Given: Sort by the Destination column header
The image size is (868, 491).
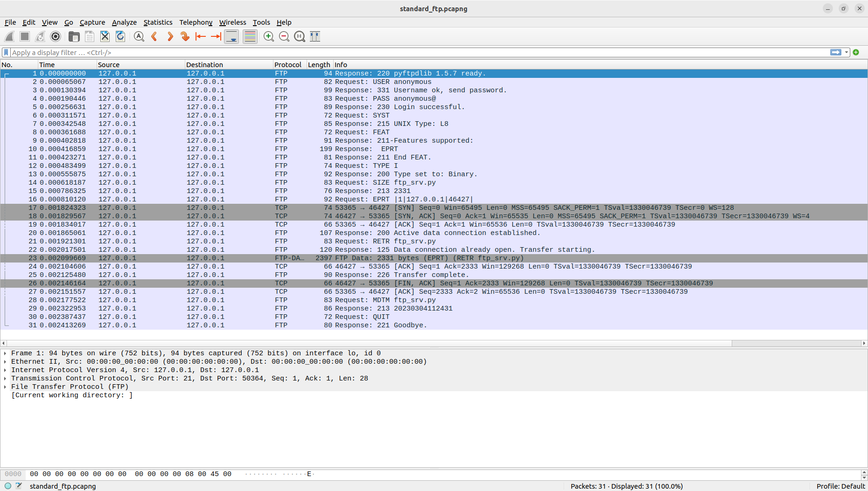Looking at the screenshot, I should point(229,65).
